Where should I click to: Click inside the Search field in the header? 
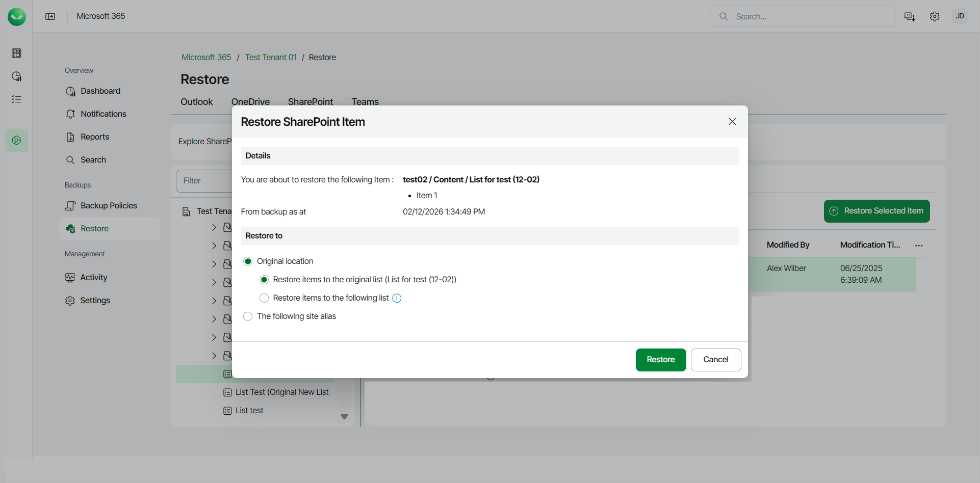(x=803, y=16)
